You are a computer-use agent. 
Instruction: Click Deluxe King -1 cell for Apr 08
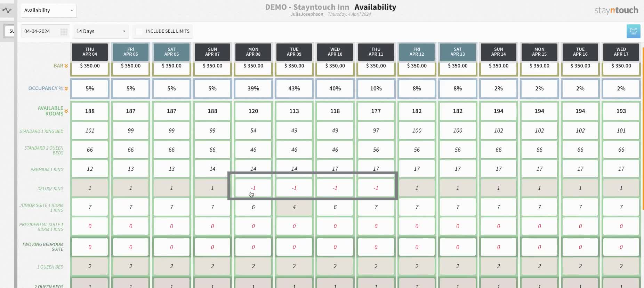pyautogui.click(x=253, y=188)
